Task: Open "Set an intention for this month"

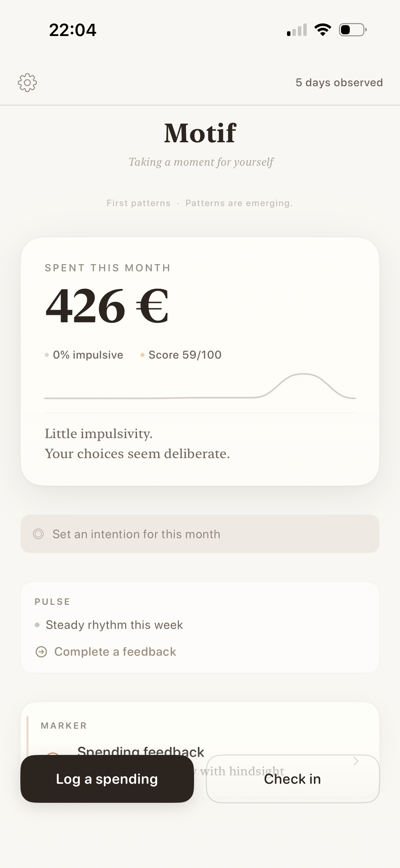Action: (136, 534)
